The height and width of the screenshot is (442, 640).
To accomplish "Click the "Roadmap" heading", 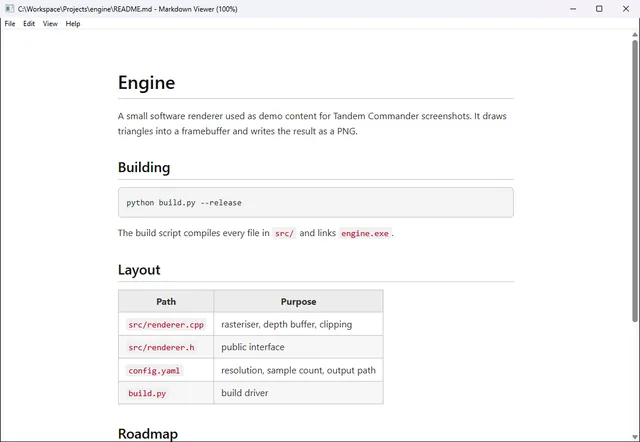I will point(148,433).
